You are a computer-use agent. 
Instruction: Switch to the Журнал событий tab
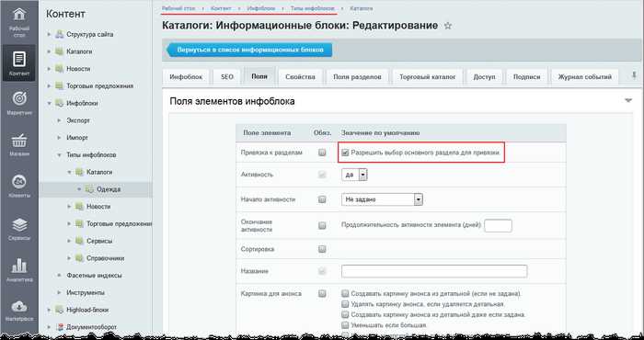(585, 77)
